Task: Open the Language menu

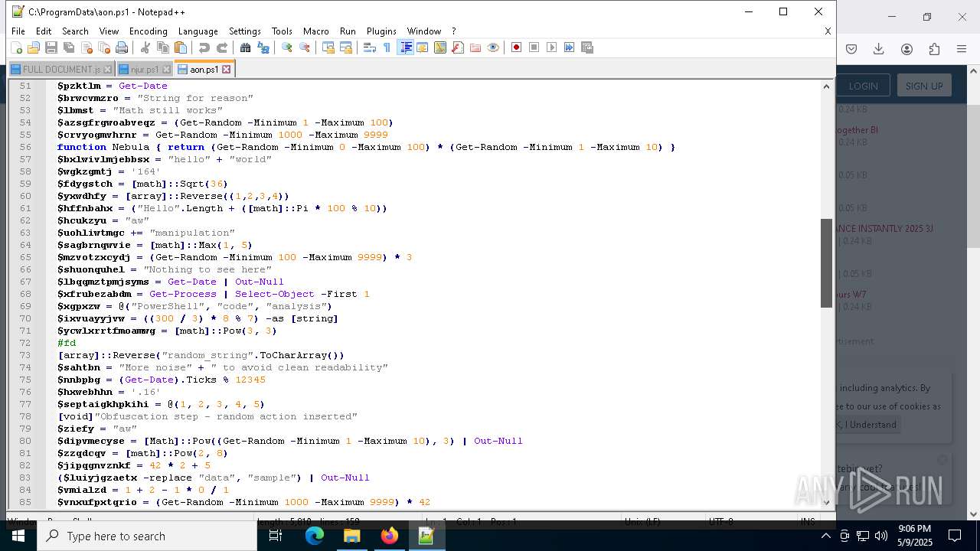Action: 198,31
